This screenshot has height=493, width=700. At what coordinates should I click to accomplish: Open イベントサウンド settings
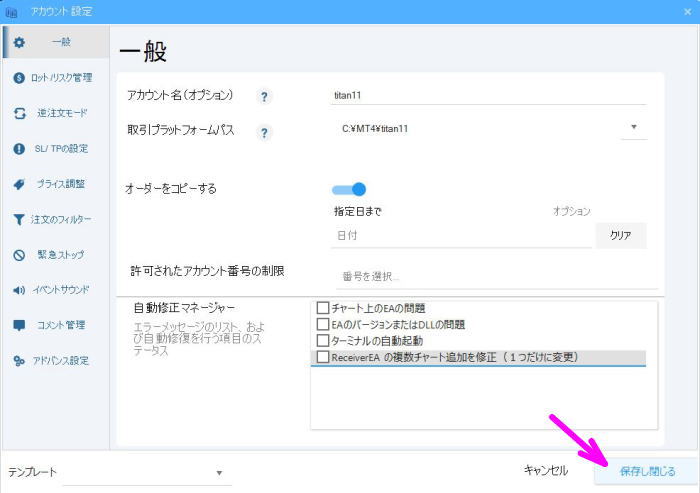55,290
